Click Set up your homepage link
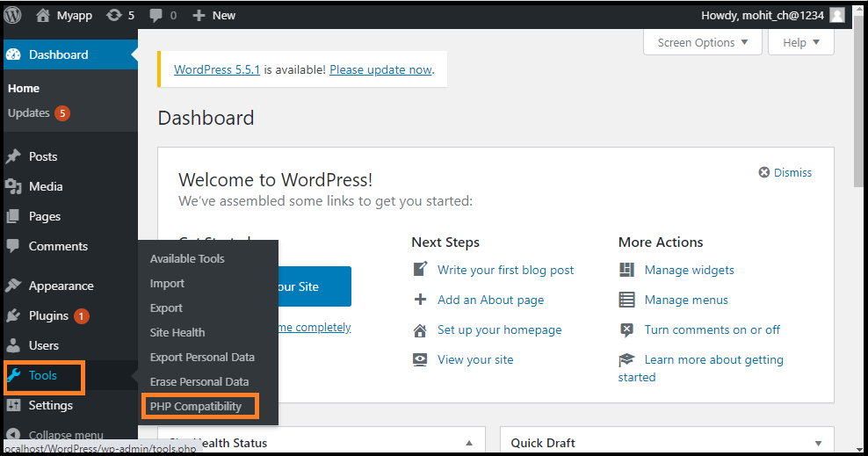This screenshot has width=868, height=456. (499, 329)
